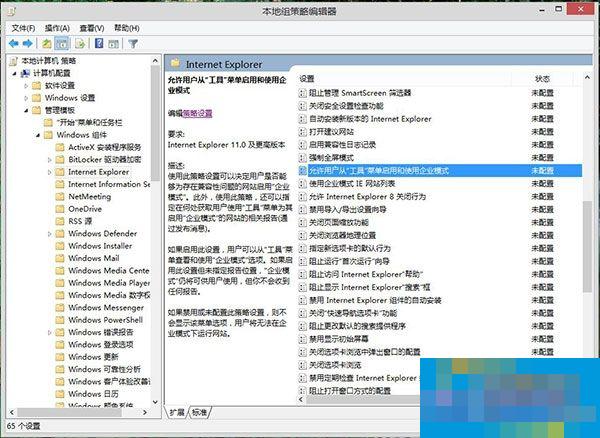The height and width of the screenshot is (438, 600).
Task: Expand the Windows Defender tree node
Action: coord(49,234)
